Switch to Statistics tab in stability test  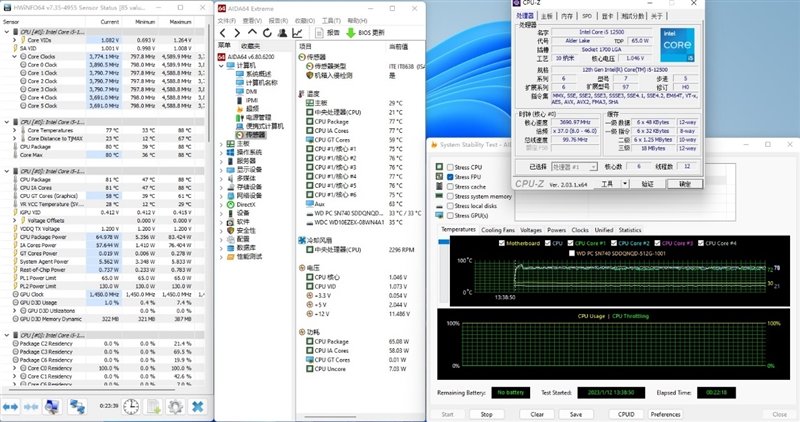(x=630, y=230)
